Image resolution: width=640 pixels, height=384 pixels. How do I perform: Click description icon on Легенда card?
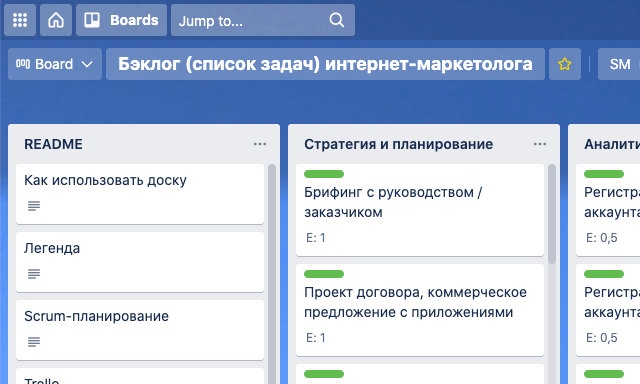pyautogui.click(x=34, y=274)
